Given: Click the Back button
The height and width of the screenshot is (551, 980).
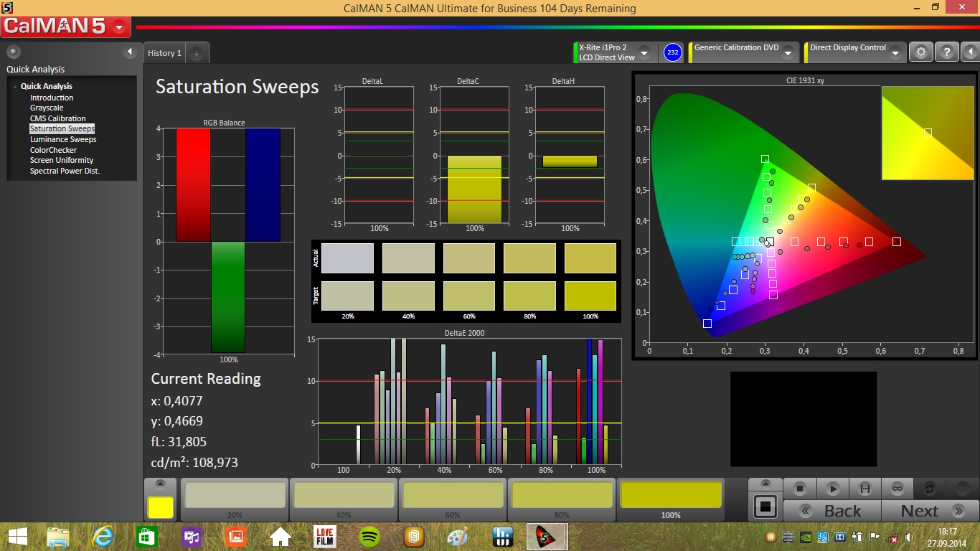Looking at the screenshot, I should point(832,511).
